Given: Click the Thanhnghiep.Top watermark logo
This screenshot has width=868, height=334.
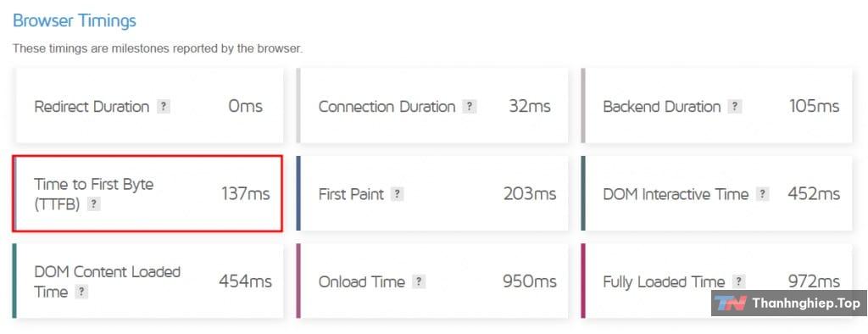Looking at the screenshot, I should pos(789,303).
